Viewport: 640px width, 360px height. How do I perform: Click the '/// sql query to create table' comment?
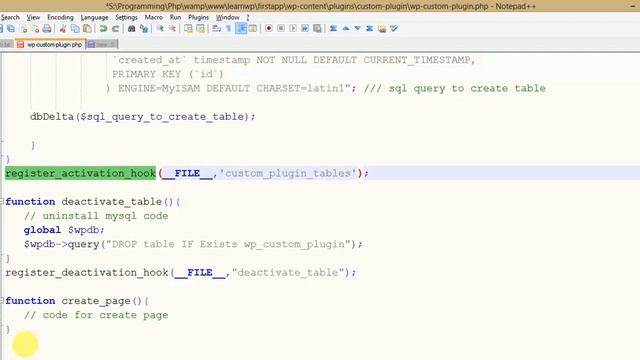[455, 88]
